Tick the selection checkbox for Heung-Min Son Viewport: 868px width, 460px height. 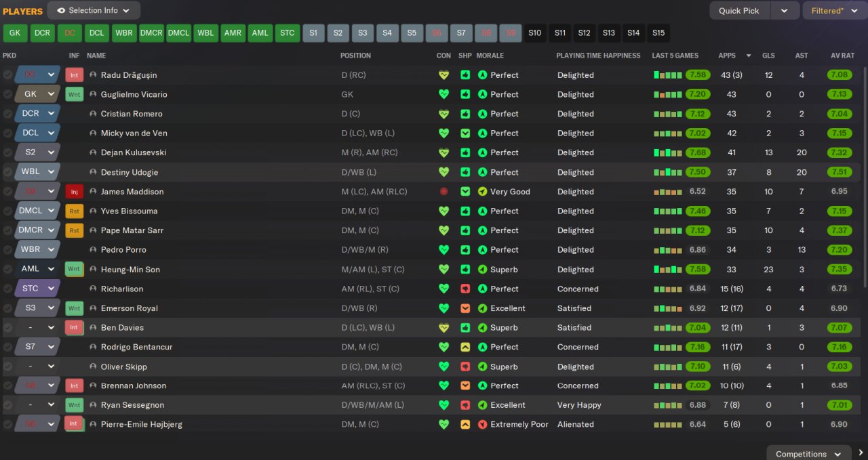tap(7, 269)
